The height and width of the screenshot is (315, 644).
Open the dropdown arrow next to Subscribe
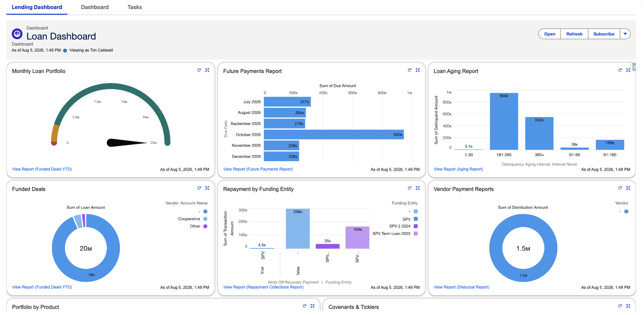point(625,34)
